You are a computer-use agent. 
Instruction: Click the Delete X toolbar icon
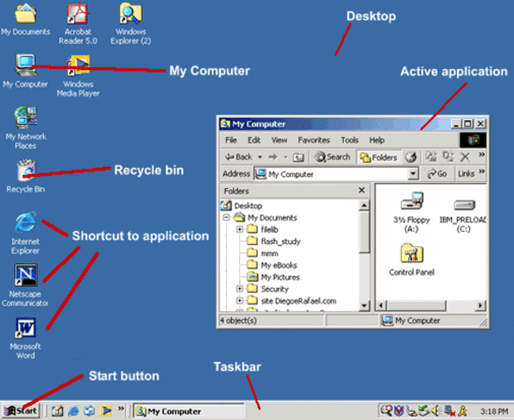(x=465, y=157)
